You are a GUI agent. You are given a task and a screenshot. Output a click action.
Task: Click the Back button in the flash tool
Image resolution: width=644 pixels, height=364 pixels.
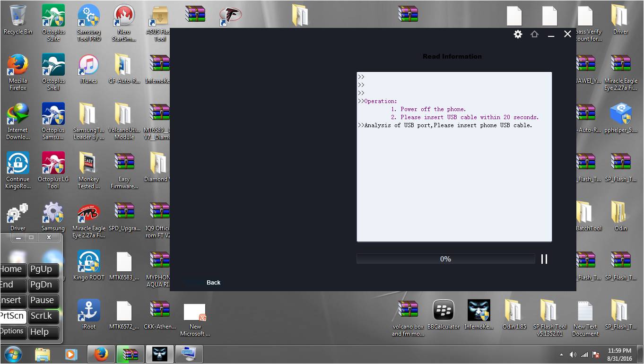click(214, 283)
